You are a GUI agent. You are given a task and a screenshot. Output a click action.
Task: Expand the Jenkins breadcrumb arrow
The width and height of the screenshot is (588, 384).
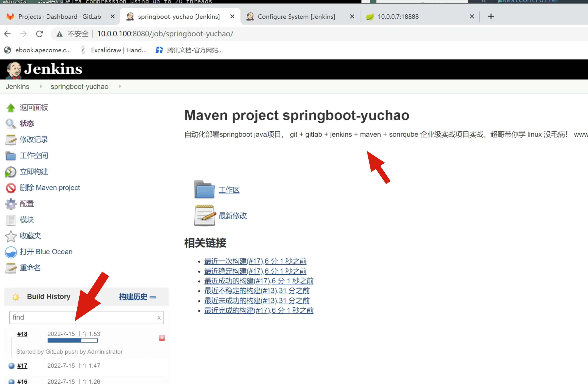(x=41, y=87)
